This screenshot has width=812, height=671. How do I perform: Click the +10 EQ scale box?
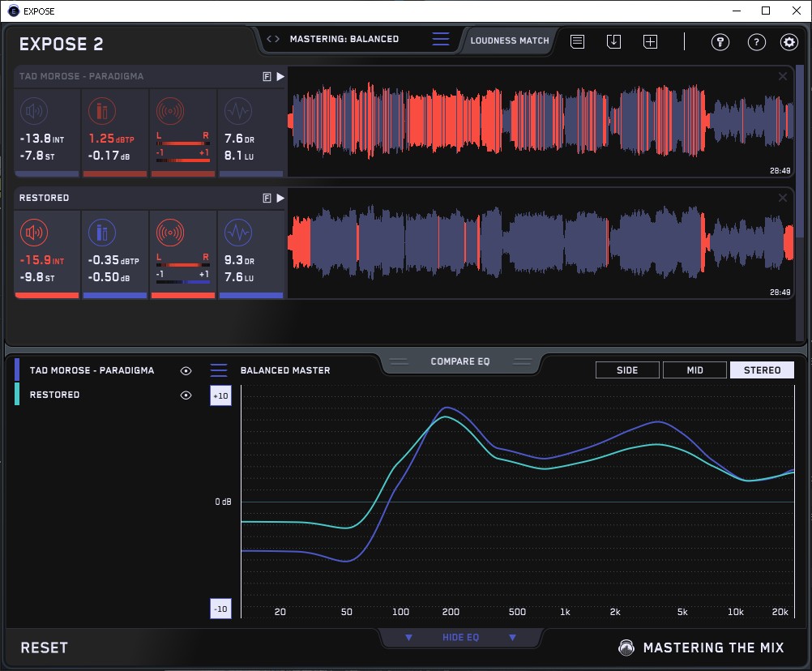click(220, 395)
